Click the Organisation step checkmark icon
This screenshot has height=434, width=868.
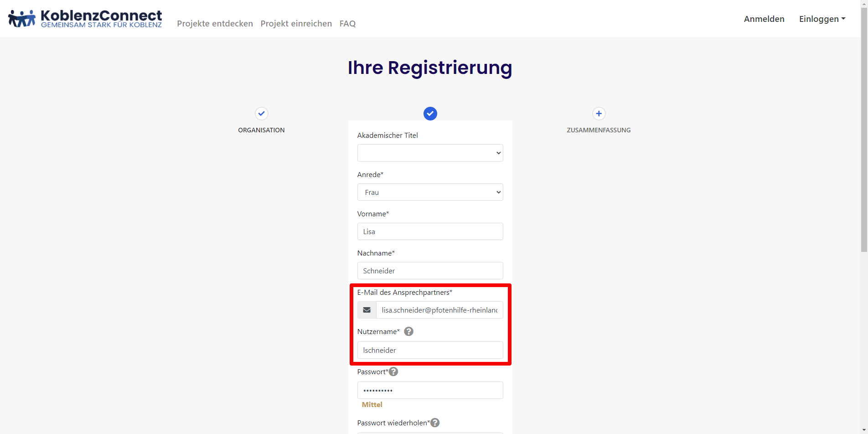click(261, 114)
